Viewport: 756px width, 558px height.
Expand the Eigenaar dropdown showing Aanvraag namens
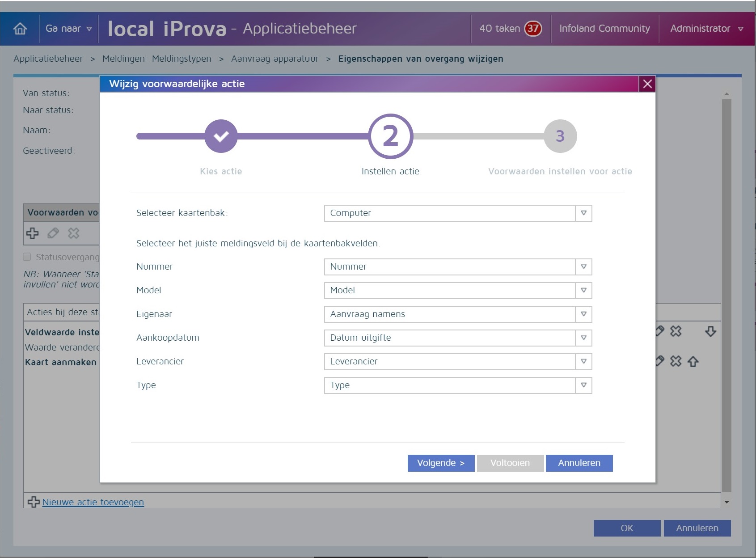583,314
